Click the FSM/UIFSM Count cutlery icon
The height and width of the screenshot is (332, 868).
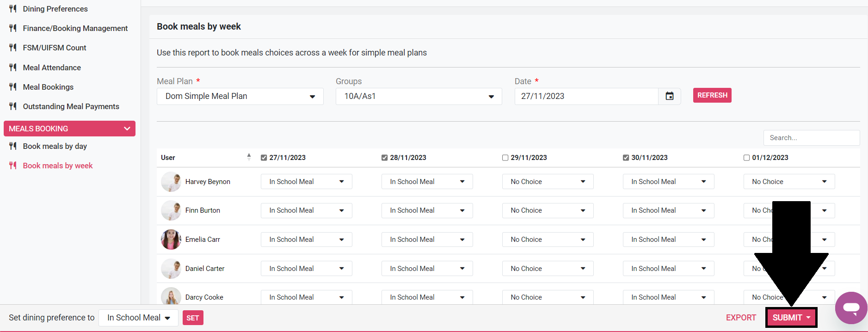(13, 48)
